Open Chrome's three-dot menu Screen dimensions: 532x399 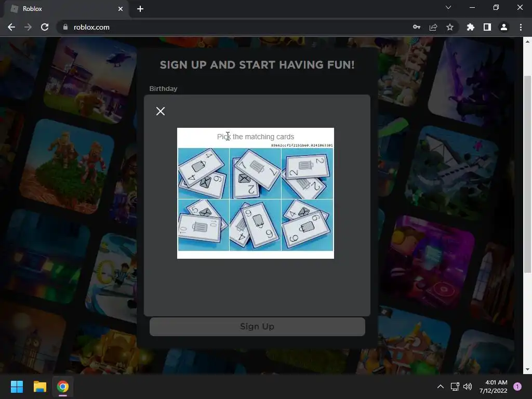(521, 27)
